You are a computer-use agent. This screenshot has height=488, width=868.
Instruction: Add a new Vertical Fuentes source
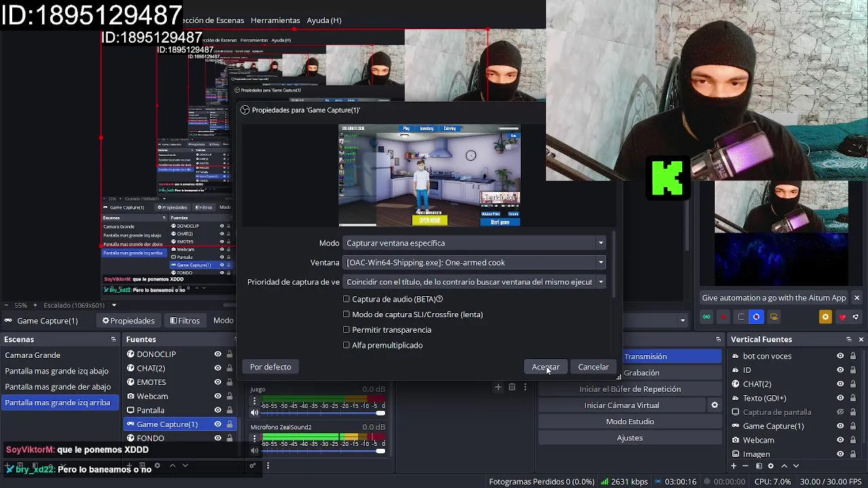click(x=733, y=466)
